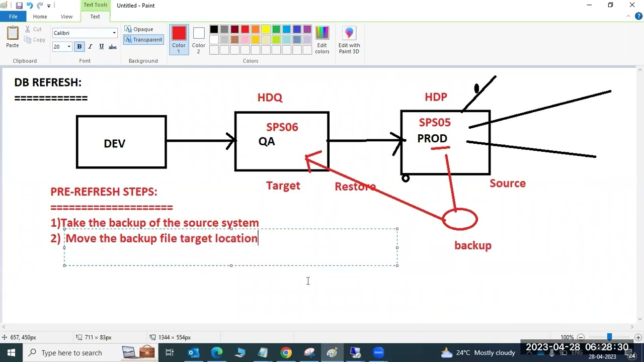This screenshot has width=644, height=362.
Task: Undo the last action in Paint
Action: coord(30,6)
